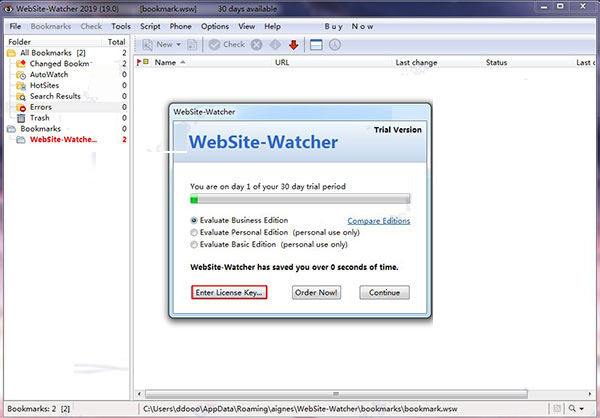Viewport: 600px width, 418px height.
Task: Select the Errors folder icon
Action: coord(21,107)
